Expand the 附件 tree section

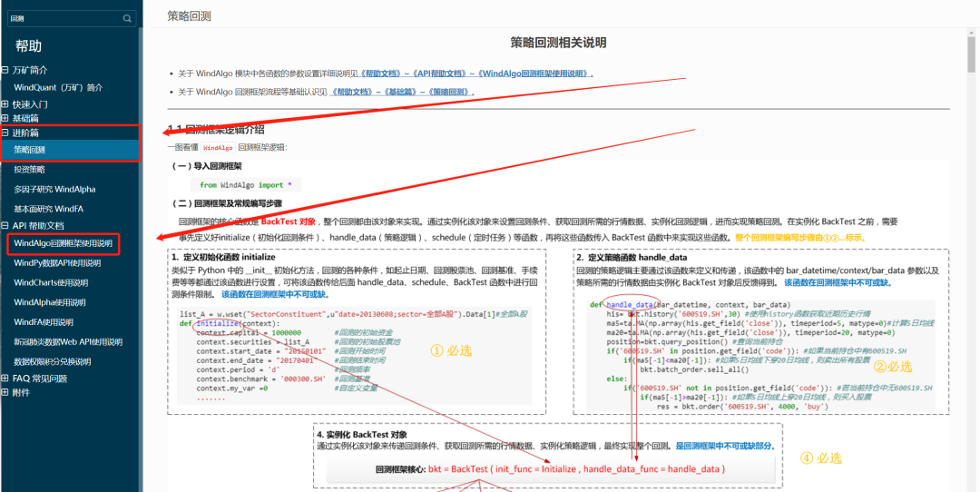pos(5,392)
